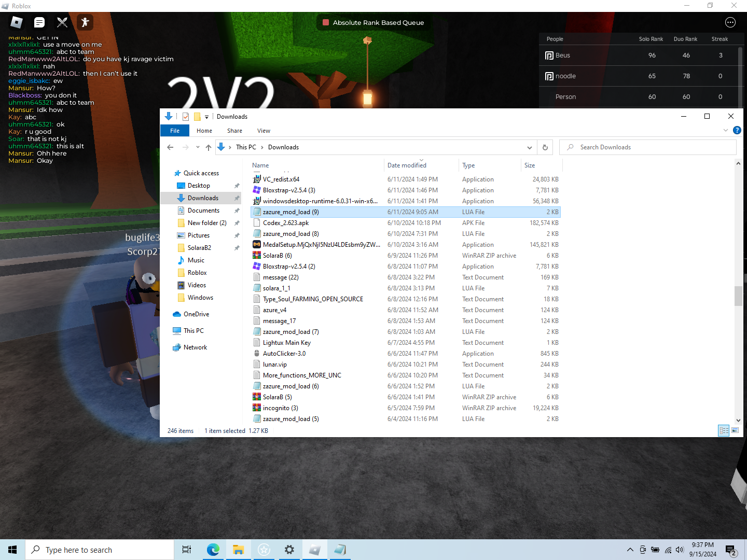The width and height of the screenshot is (747, 560).
Task: Sort files by Name column
Action: (316, 165)
